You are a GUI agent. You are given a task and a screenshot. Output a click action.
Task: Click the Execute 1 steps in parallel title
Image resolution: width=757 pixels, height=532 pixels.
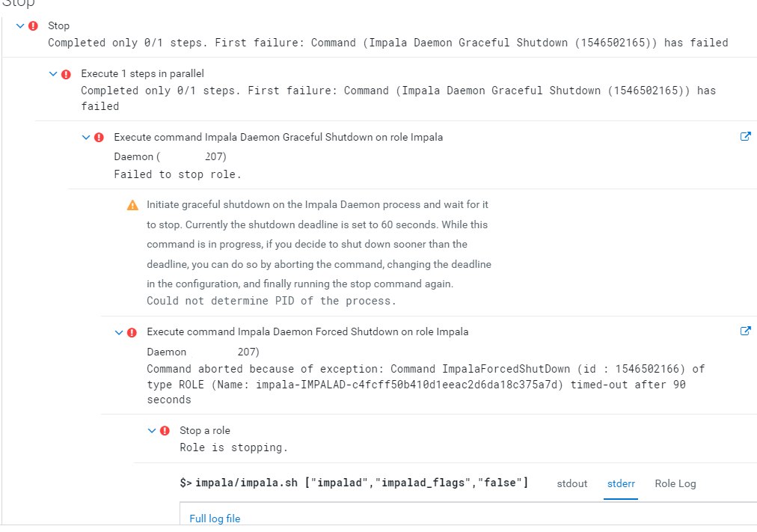(x=142, y=74)
